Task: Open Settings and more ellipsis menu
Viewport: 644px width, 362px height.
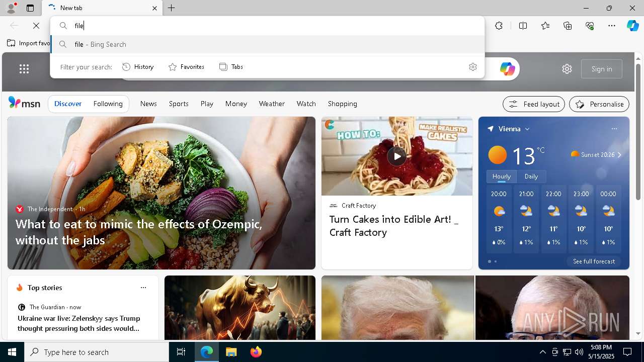Action: click(x=612, y=26)
